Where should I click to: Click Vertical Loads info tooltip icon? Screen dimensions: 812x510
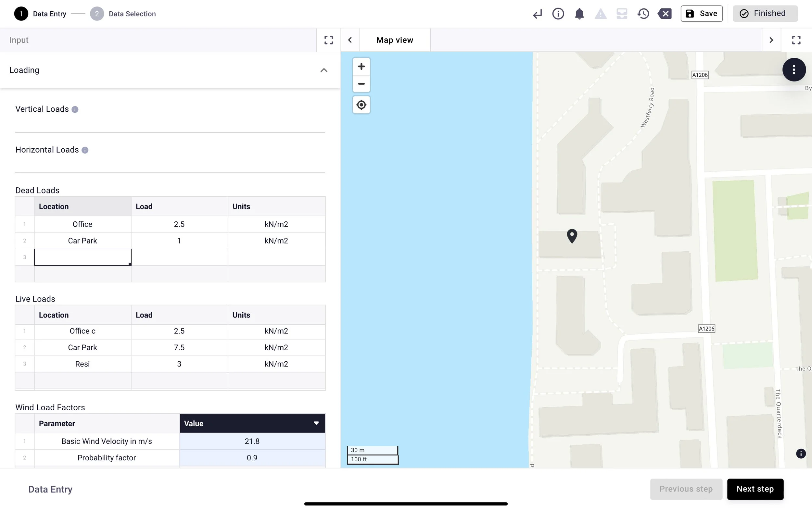pos(75,109)
